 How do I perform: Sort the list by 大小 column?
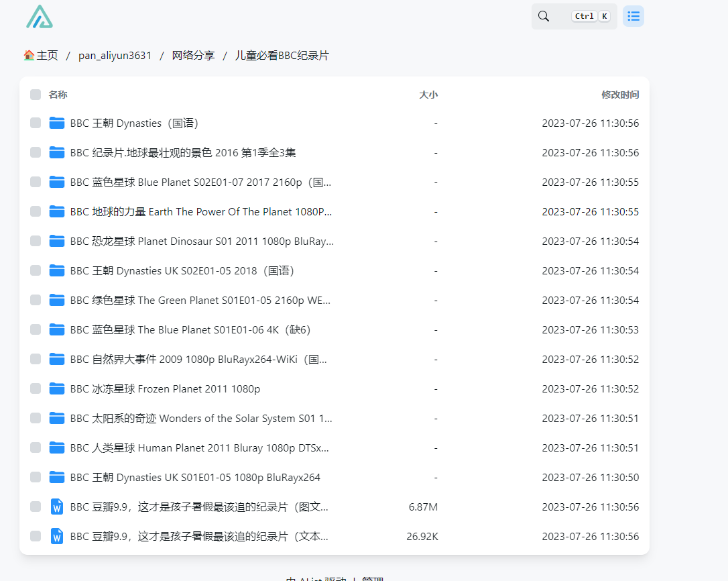(x=428, y=95)
